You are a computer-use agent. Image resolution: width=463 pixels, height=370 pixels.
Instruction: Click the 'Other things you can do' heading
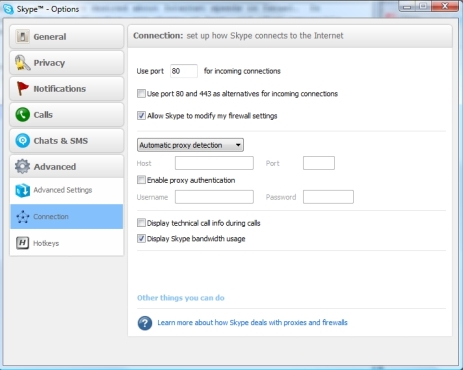(x=181, y=298)
